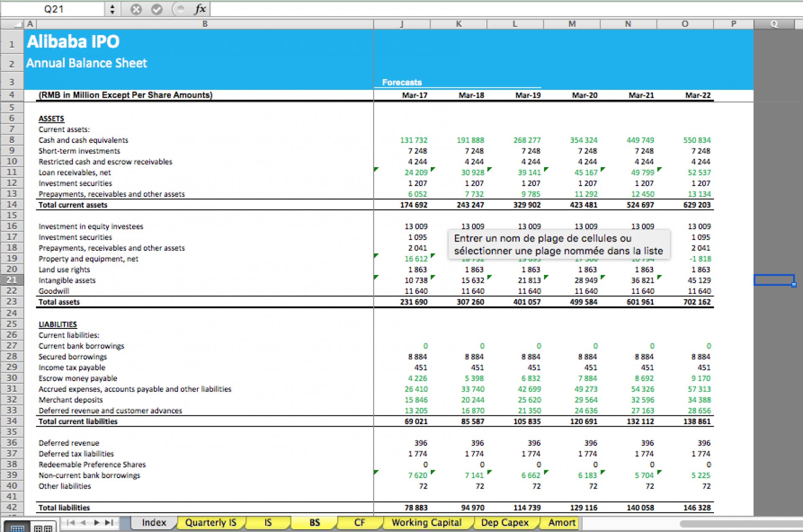Select column K header
Viewport: 803px width, 532px height.
click(458, 24)
